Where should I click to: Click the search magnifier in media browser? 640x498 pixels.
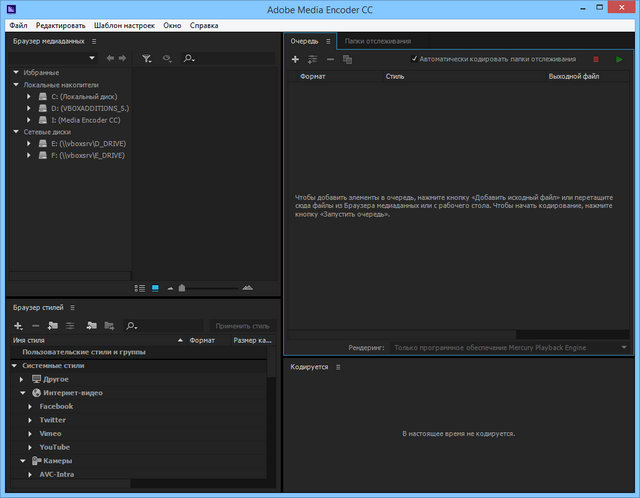pyautogui.click(x=189, y=59)
